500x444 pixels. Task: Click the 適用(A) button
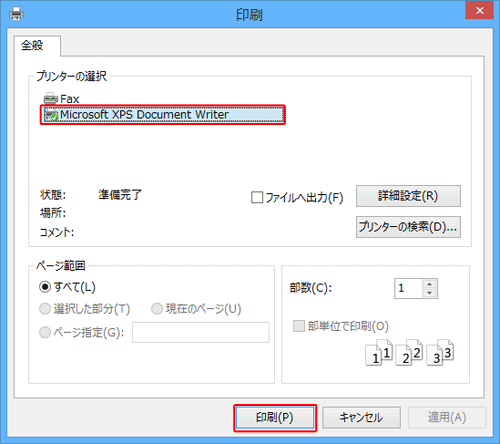[447, 418]
